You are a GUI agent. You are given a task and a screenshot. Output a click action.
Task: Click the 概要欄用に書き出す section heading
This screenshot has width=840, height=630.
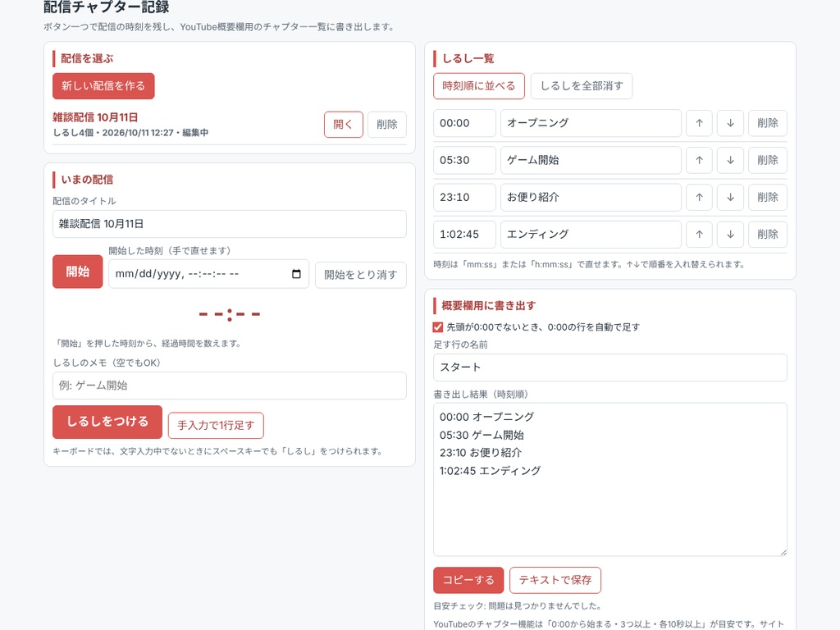click(x=489, y=306)
